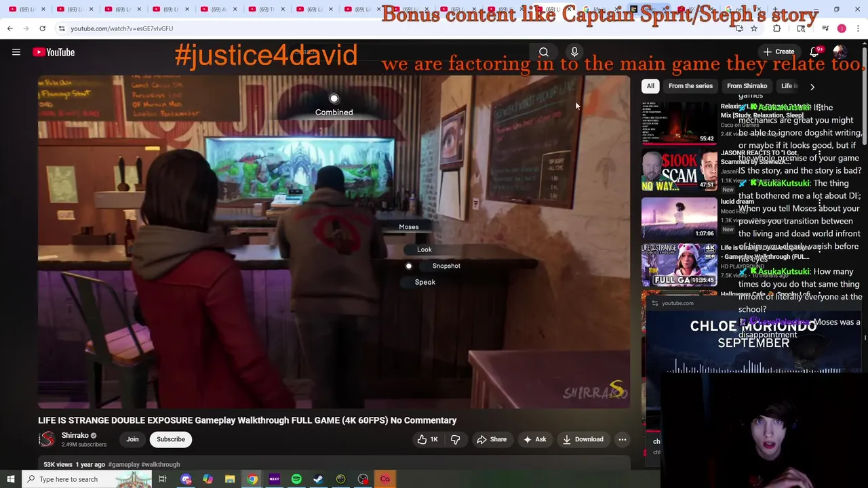Image resolution: width=868 pixels, height=488 pixels.
Task: Open Steam from the taskbar
Action: (x=318, y=479)
